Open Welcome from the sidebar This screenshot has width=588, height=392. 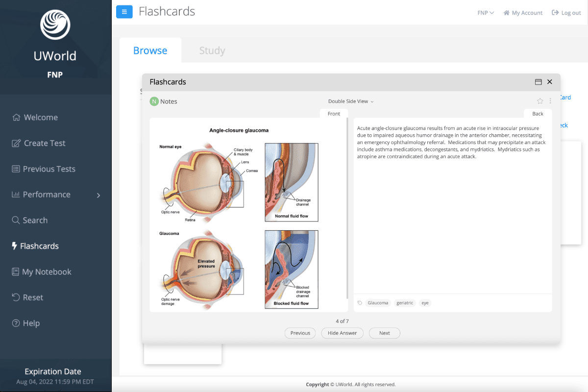tap(41, 118)
